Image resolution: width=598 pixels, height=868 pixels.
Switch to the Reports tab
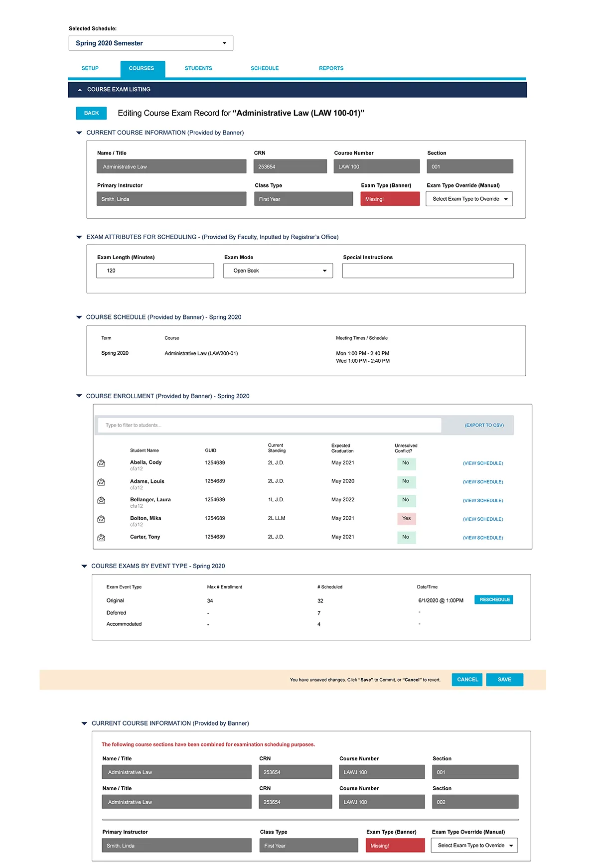331,68
